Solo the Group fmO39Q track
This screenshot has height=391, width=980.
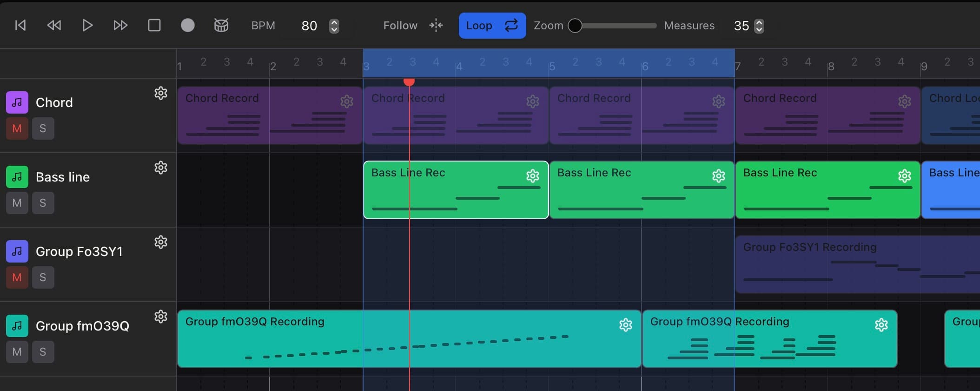[x=43, y=352]
